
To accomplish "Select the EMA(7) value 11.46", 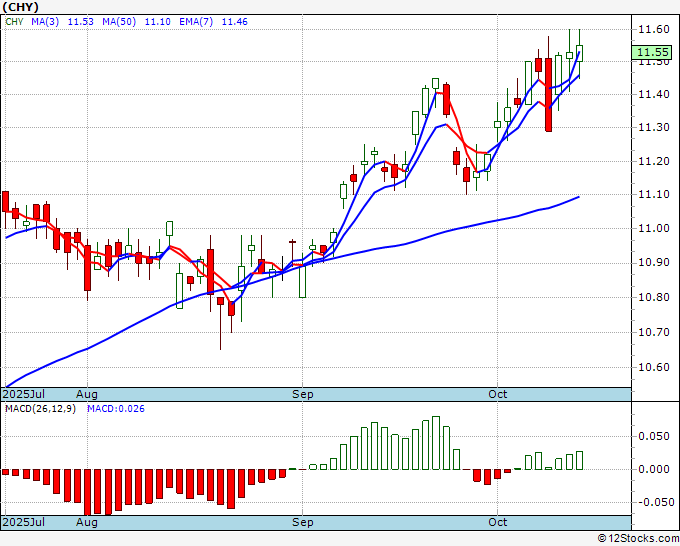I will [235, 22].
